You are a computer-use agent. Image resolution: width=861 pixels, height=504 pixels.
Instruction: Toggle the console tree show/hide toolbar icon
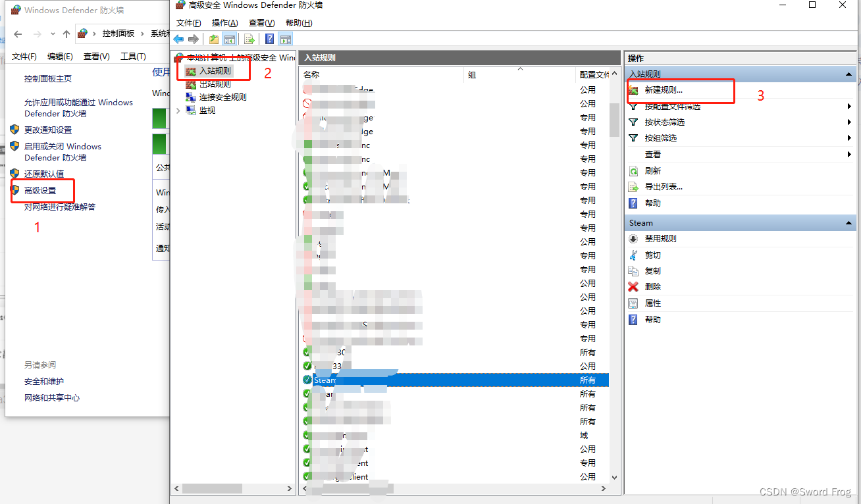pyautogui.click(x=230, y=39)
